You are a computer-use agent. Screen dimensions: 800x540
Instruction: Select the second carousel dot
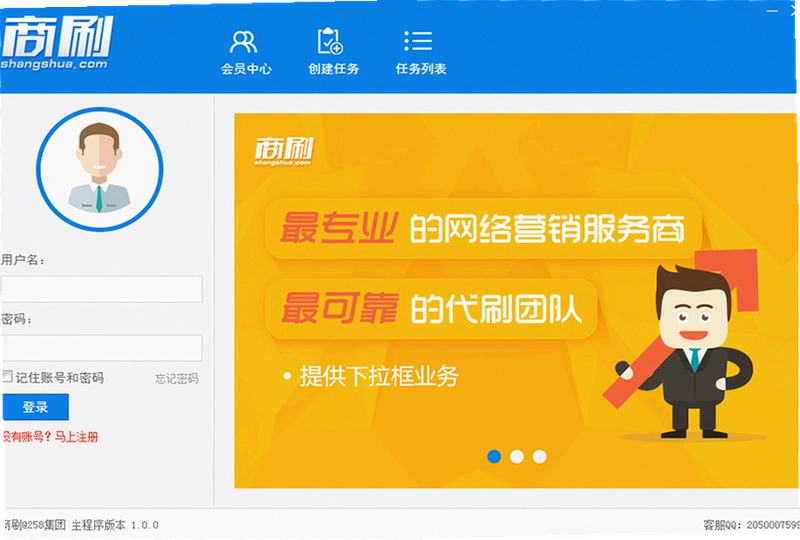tap(517, 456)
